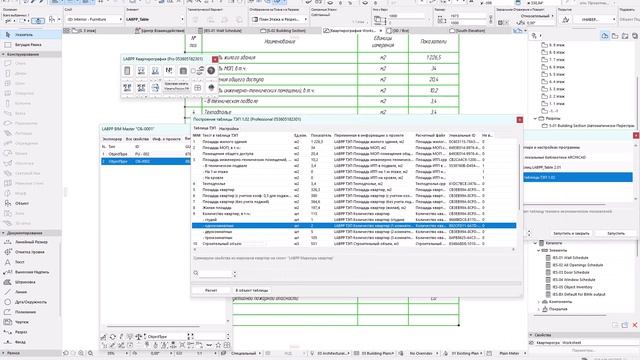Collapse the Каталоги node in Navigator

[535, 243]
